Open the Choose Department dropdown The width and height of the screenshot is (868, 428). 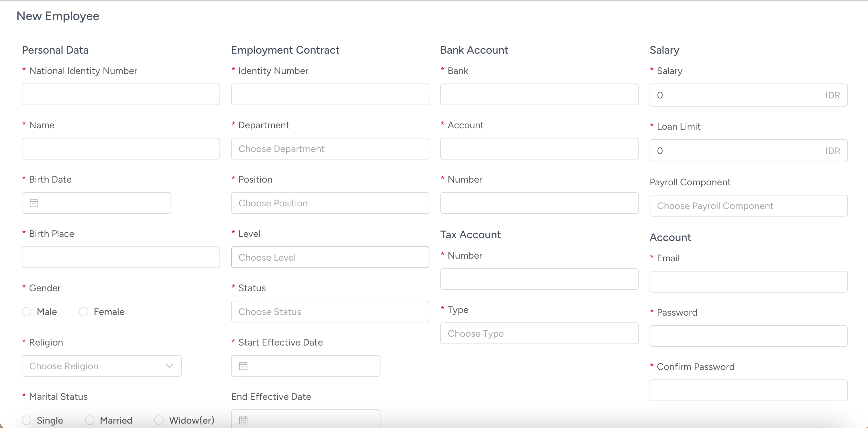click(x=330, y=149)
